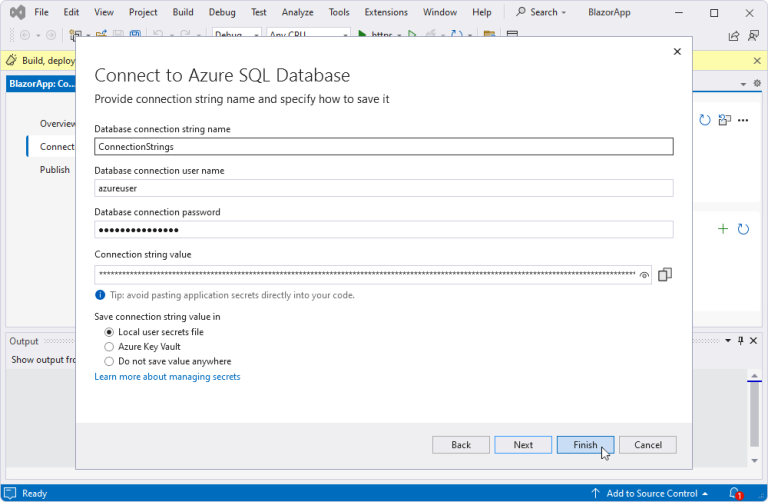Click the status bar Ready feedback icon
768x502 pixels.
coord(10,493)
